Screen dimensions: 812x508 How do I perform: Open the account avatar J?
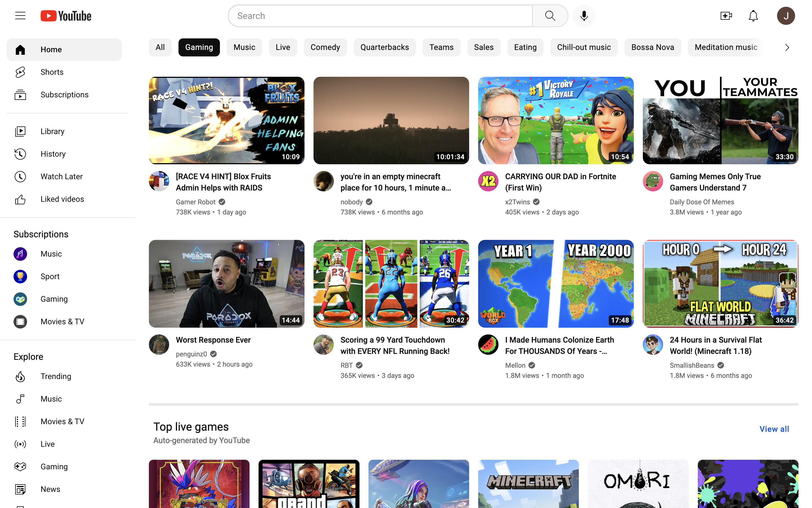(786, 16)
